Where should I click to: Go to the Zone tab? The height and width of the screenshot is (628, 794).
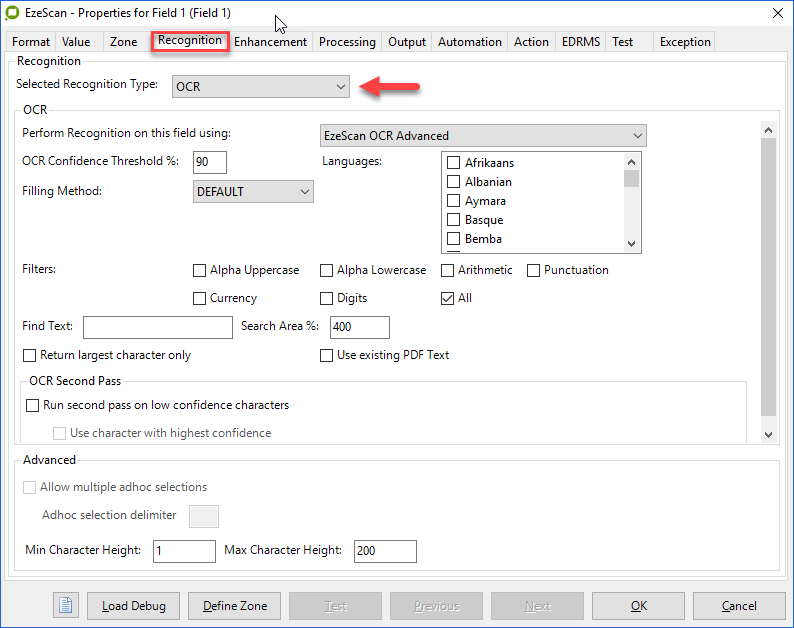pyautogui.click(x=123, y=42)
